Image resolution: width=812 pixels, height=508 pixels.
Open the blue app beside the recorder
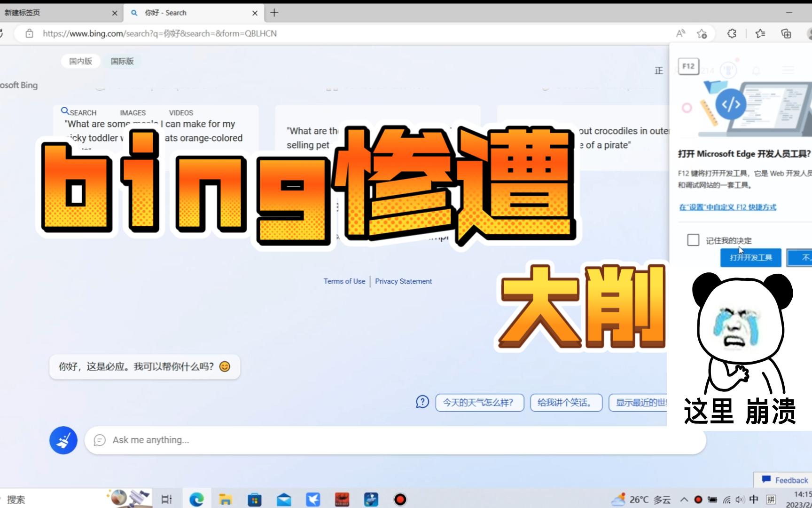[371, 499]
